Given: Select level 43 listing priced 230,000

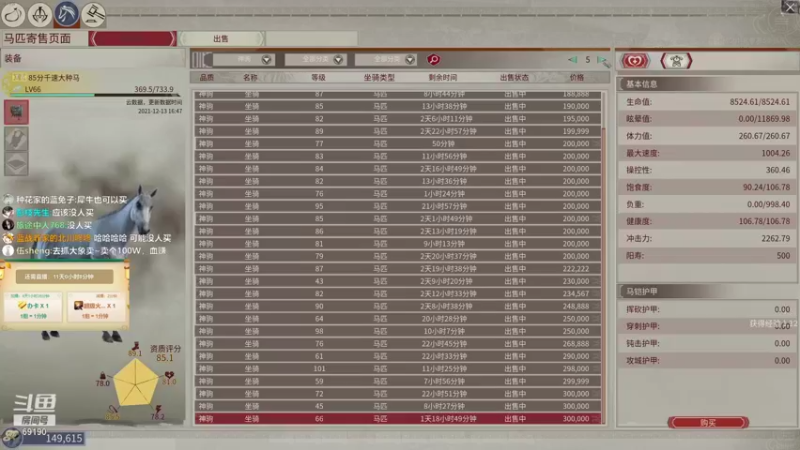Looking at the screenshot, I should click(x=398, y=281).
